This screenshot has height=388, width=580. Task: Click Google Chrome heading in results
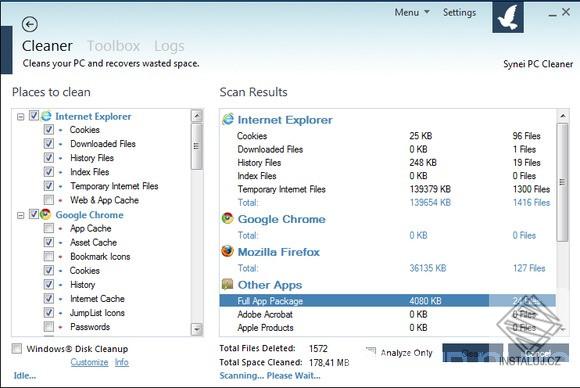pos(281,219)
